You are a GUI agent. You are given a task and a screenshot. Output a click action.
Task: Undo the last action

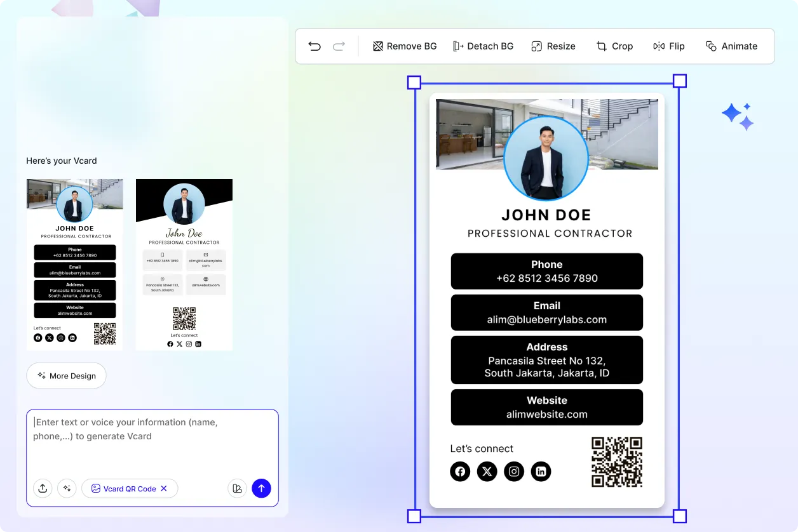coord(314,46)
